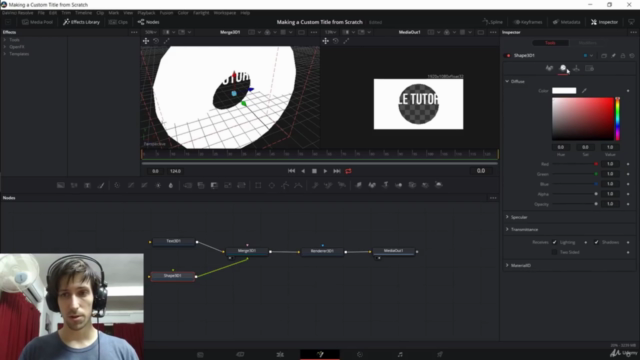Viewport: 640px width, 360px height.
Task: Expand the Transmittance section
Action: [x=507, y=229]
